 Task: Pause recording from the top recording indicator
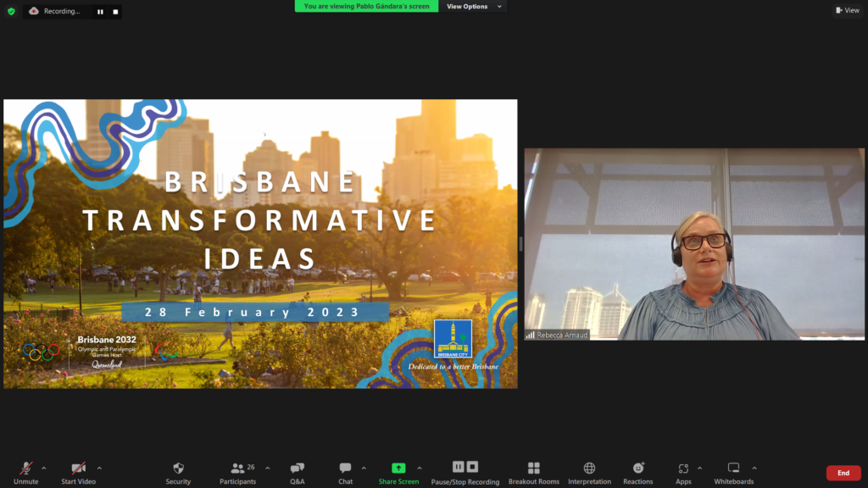pyautogui.click(x=100, y=12)
